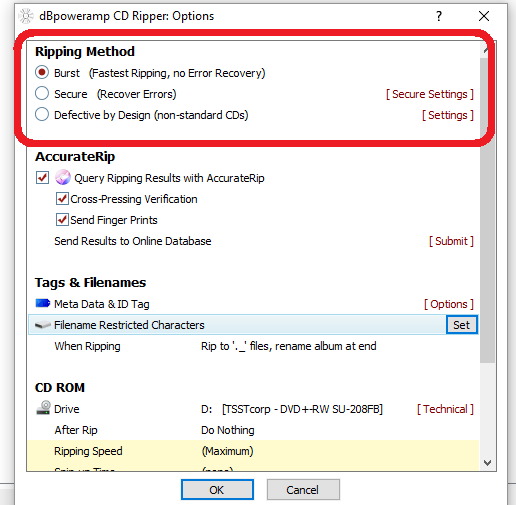
Task: Open Meta Data & ID Tag Options
Action: point(449,304)
